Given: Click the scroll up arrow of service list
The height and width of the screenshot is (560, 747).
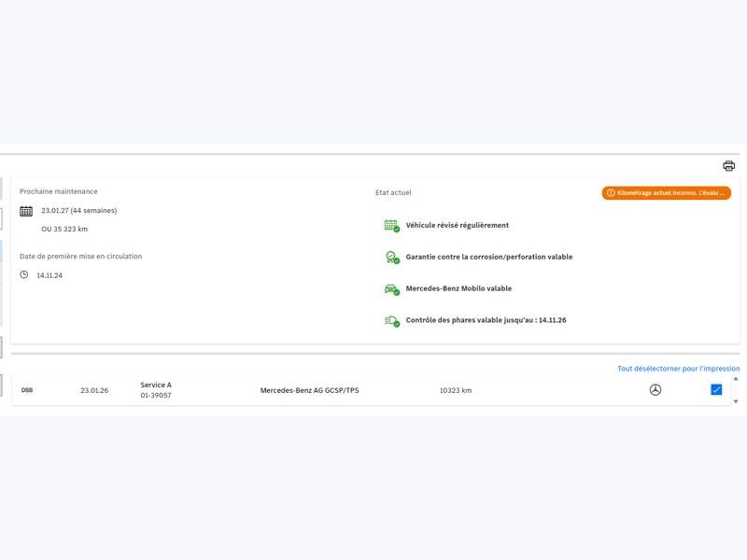Looking at the screenshot, I should coord(735,379).
